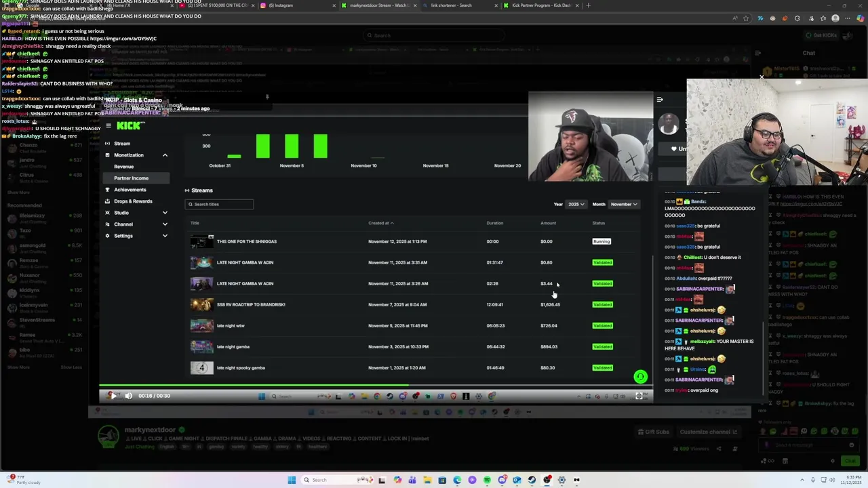The image size is (868, 488).
Task: Open the markynextdoor channel name link
Action: coord(150,430)
